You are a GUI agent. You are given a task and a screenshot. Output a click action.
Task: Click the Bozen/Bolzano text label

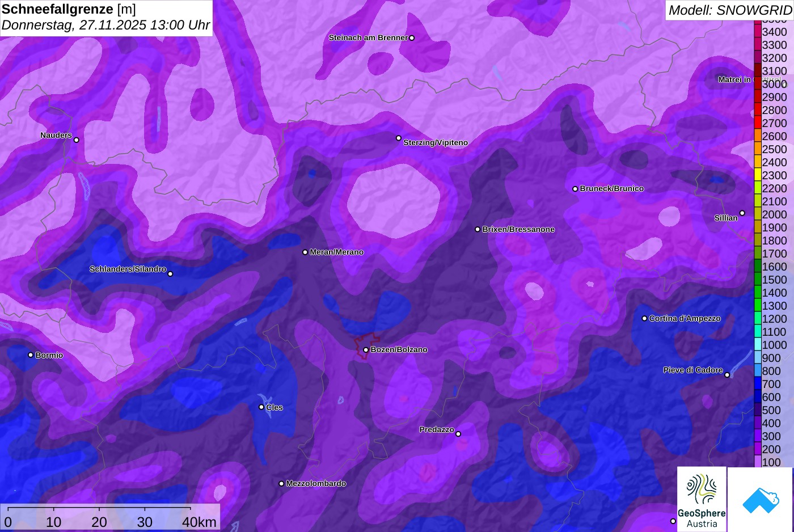pyautogui.click(x=399, y=350)
